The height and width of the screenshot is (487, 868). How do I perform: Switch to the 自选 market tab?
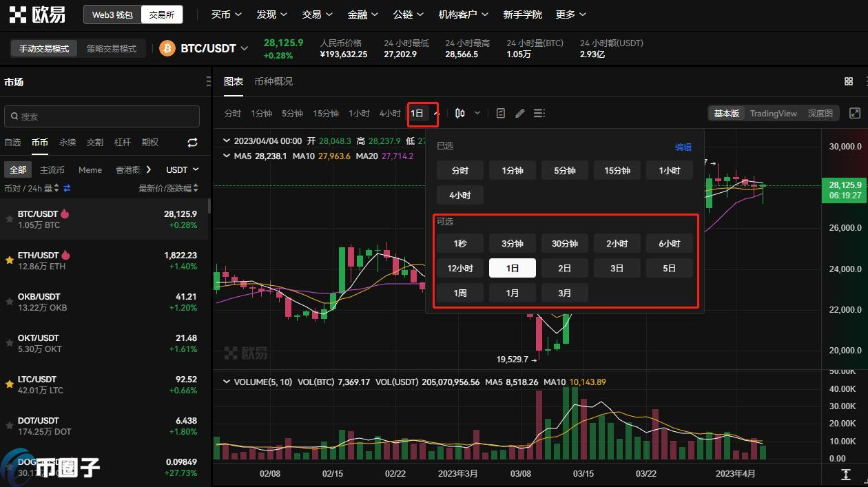coord(12,142)
